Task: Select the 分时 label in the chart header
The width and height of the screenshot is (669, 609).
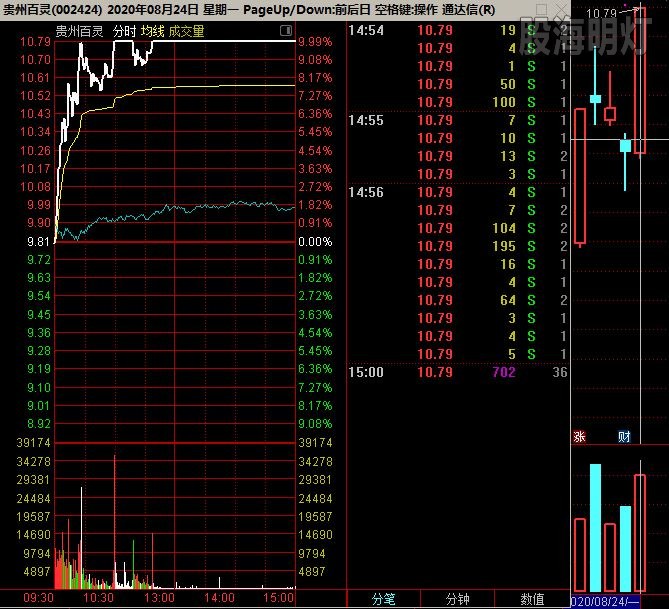Action: (124, 31)
